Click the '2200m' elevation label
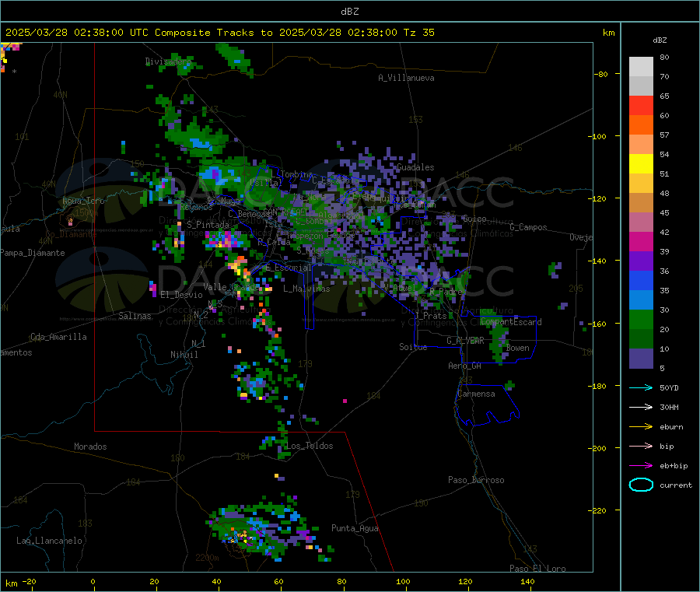The height and width of the screenshot is (592, 700). point(207,558)
